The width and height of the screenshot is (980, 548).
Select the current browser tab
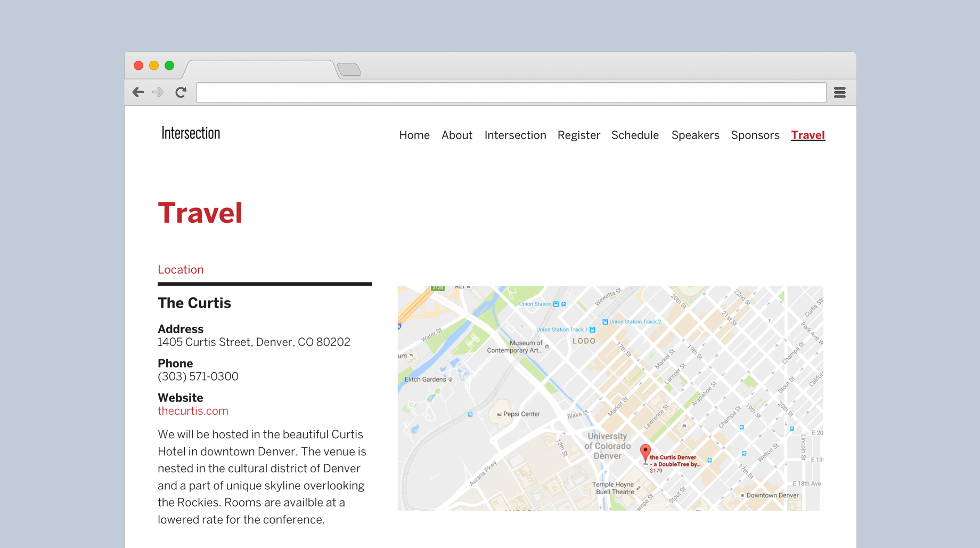pyautogui.click(x=261, y=70)
